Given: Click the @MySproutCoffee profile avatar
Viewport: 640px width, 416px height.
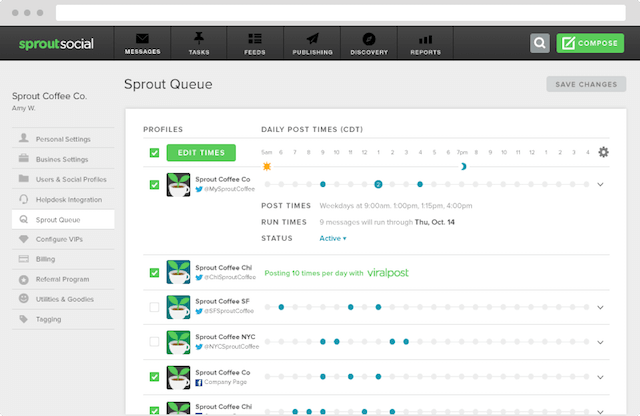Looking at the screenshot, I should (178, 185).
